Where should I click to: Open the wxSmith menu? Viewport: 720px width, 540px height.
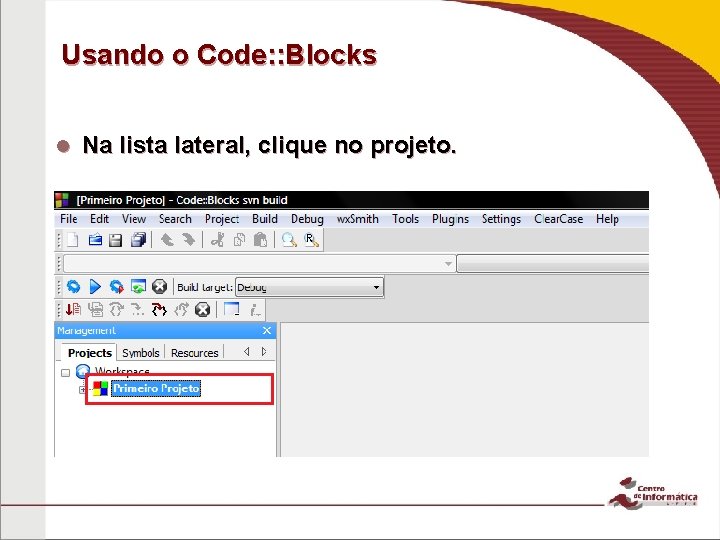coord(358,219)
